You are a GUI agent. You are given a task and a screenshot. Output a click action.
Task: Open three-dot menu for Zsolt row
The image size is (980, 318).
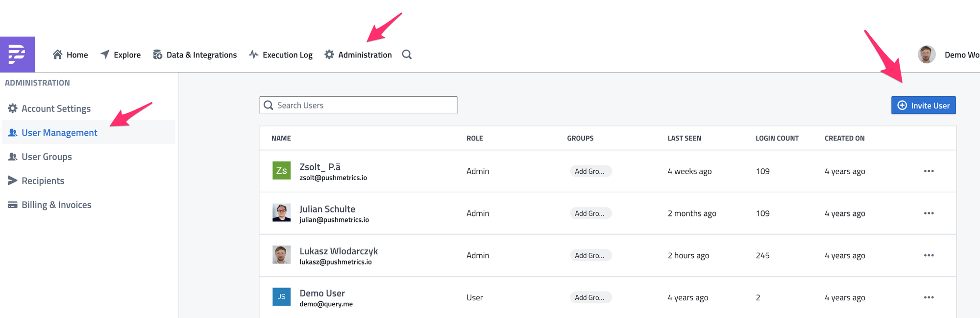pyautogui.click(x=929, y=171)
